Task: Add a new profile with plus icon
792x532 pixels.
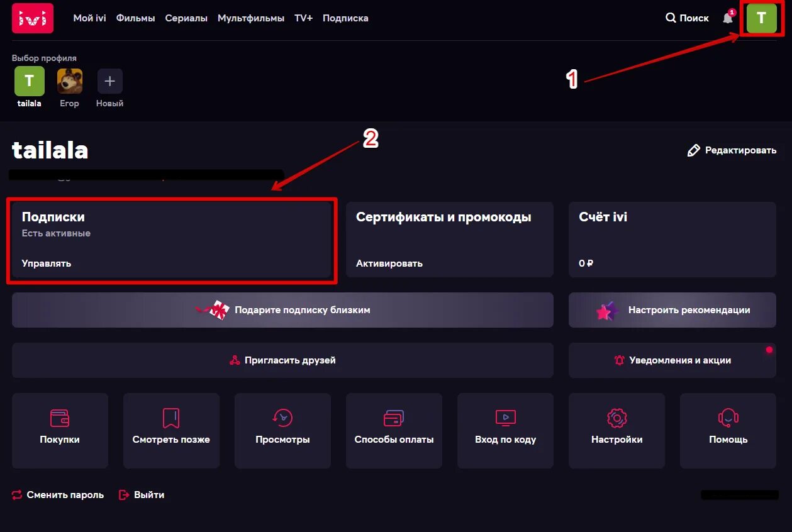Action: [110, 81]
